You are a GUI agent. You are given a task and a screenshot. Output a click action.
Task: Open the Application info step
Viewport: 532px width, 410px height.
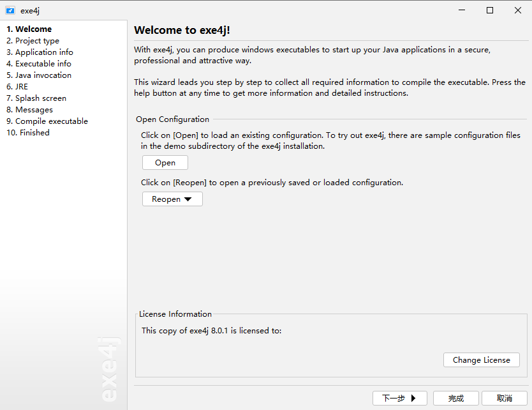click(40, 52)
